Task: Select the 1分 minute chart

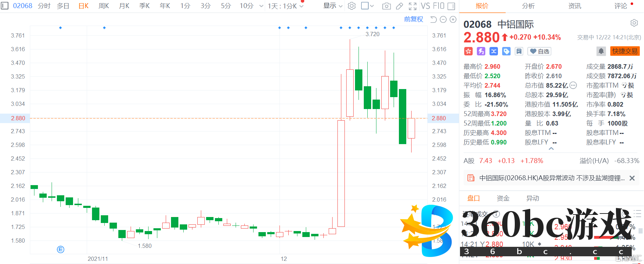Action: (185, 6)
